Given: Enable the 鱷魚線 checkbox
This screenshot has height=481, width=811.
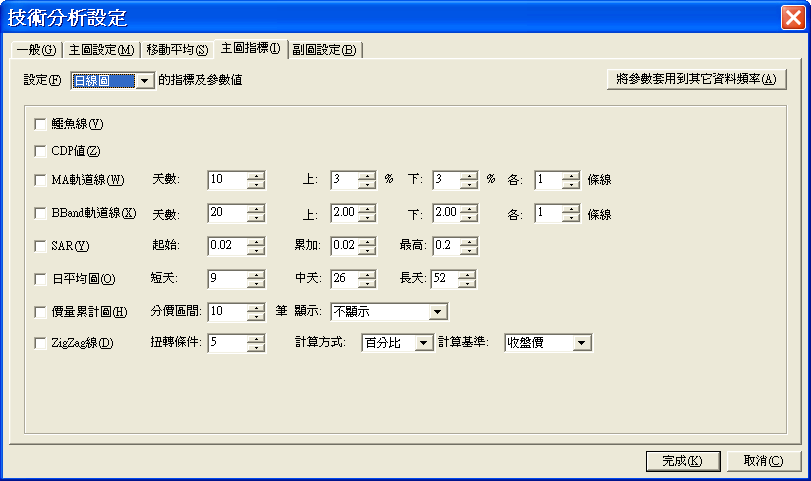Looking at the screenshot, I should 40,124.
